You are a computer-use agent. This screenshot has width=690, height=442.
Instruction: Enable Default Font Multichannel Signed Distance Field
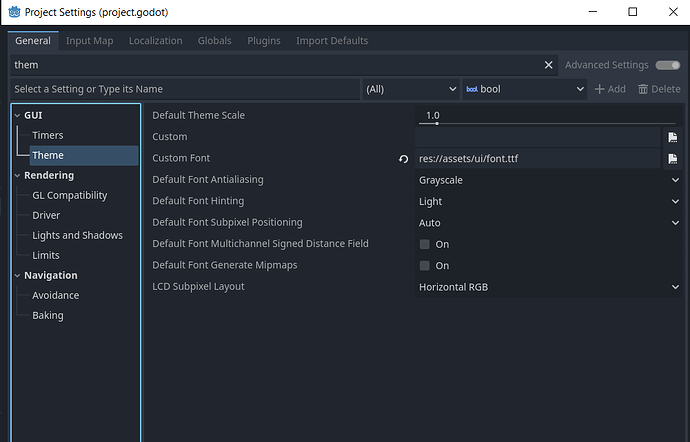424,244
